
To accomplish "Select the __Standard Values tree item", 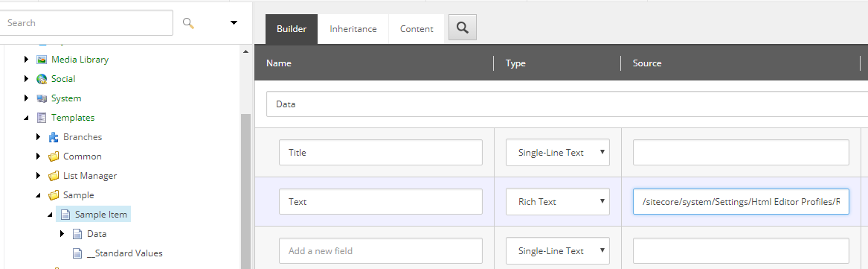I will pyautogui.click(x=125, y=253).
